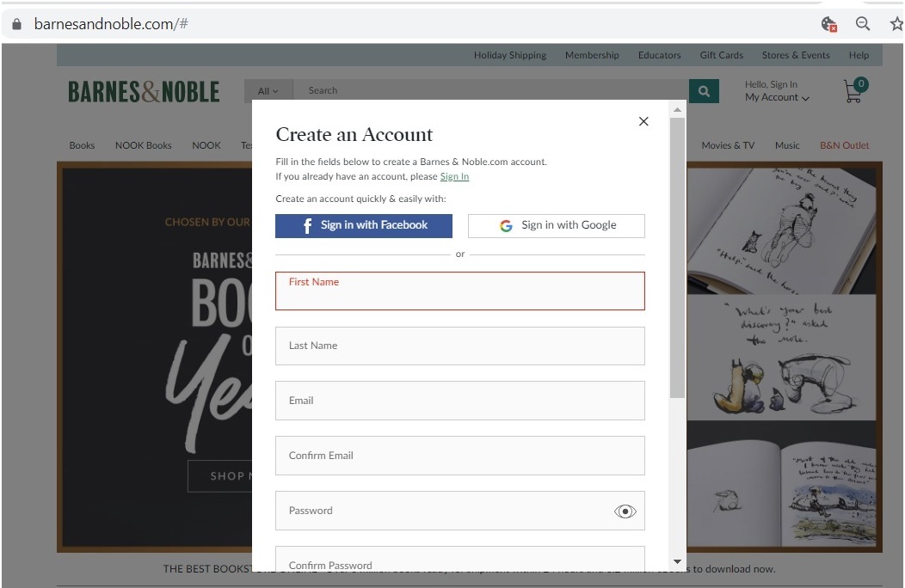
Task: Expand the My Account dropdown
Action: click(x=777, y=97)
